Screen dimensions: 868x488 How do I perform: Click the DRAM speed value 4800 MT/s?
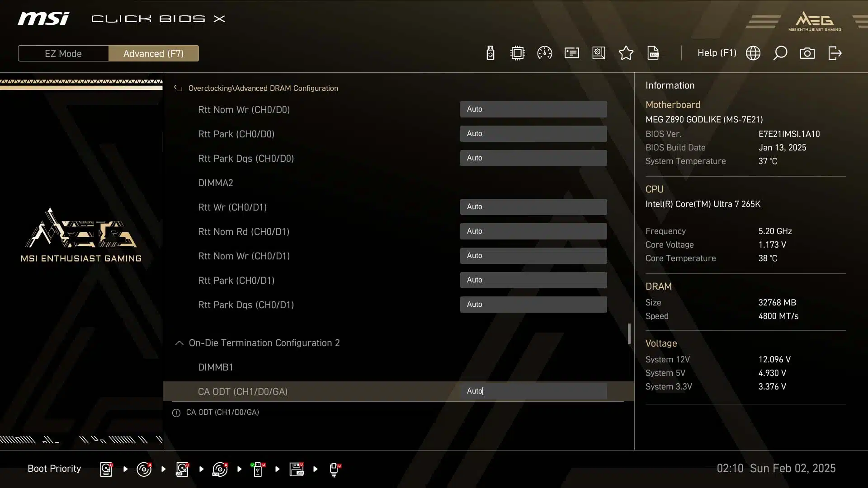[x=778, y=316]
